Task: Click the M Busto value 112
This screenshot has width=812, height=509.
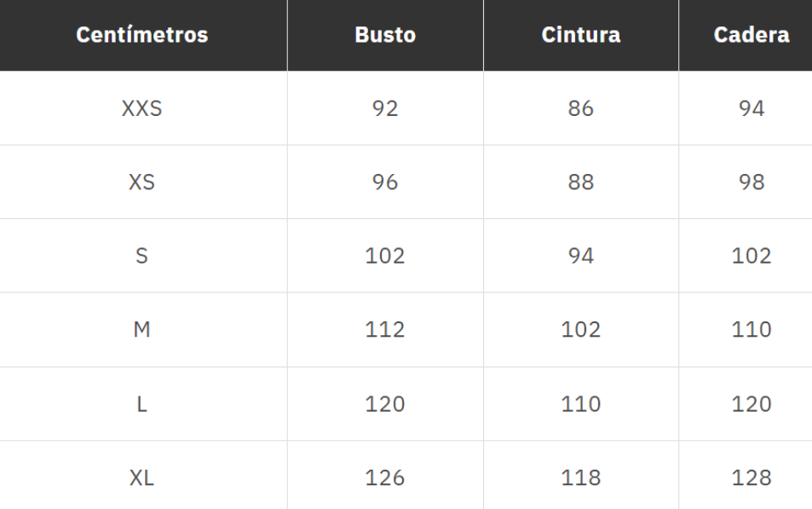Action: pos(385,330)
